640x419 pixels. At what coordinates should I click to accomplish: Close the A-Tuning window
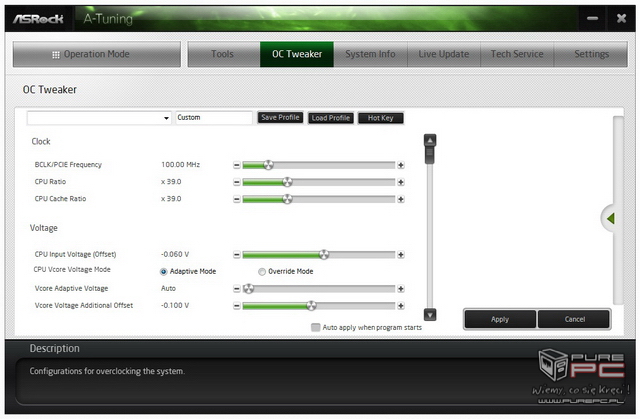click(621, 18)
